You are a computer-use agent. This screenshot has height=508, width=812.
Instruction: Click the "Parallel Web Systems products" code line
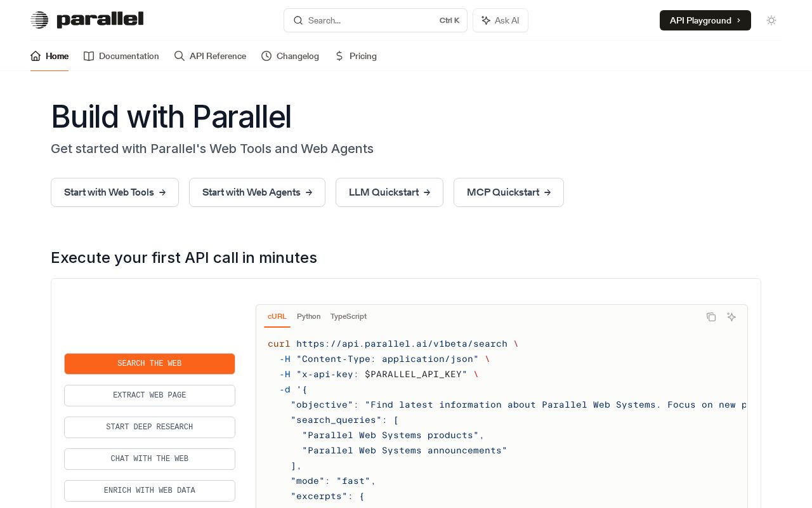[x=393, y=435]
